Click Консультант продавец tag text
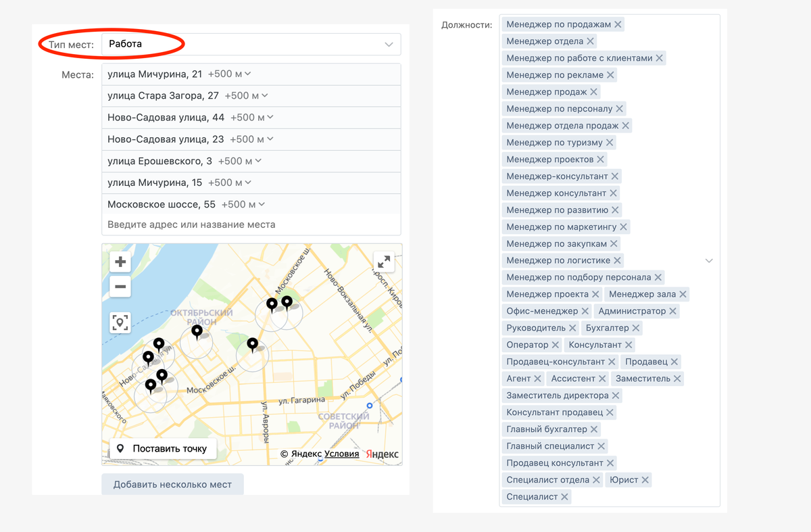811x532 pixels. (554, 412)
